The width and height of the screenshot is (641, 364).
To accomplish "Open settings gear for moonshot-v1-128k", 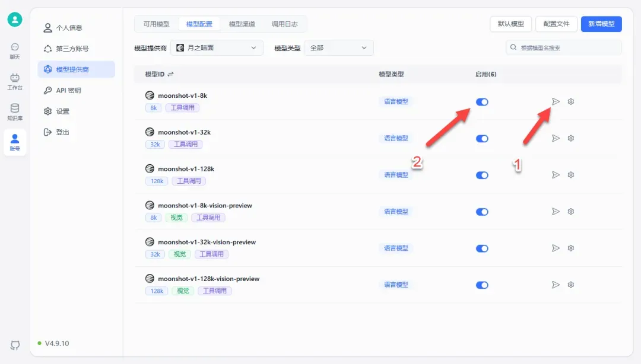I will pos(571,175).
